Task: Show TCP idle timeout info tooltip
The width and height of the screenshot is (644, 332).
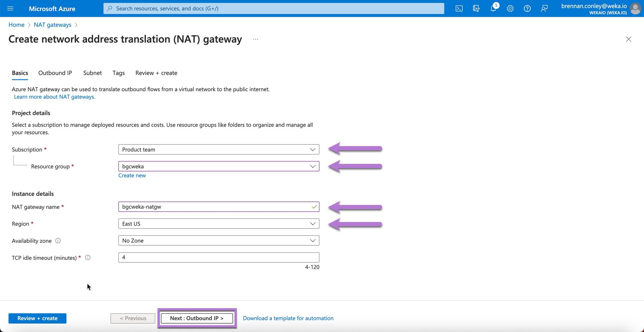Action: [88, 258]
